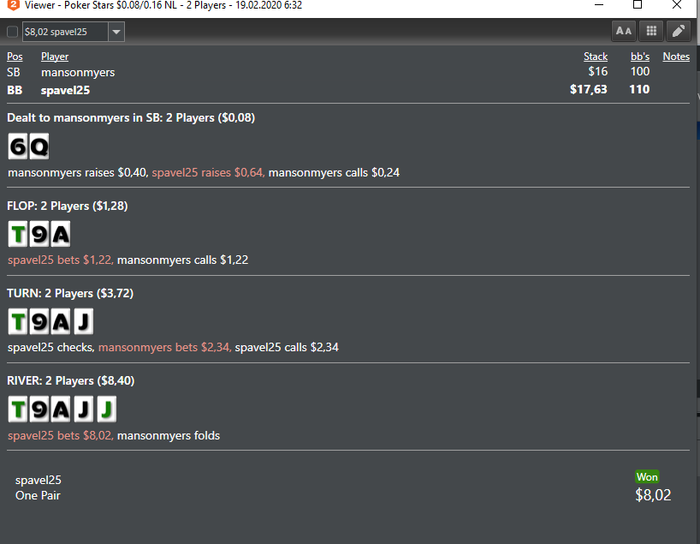The image size is (700, 544).
Task: Click the bb's column header
Action: coord(640,57)
